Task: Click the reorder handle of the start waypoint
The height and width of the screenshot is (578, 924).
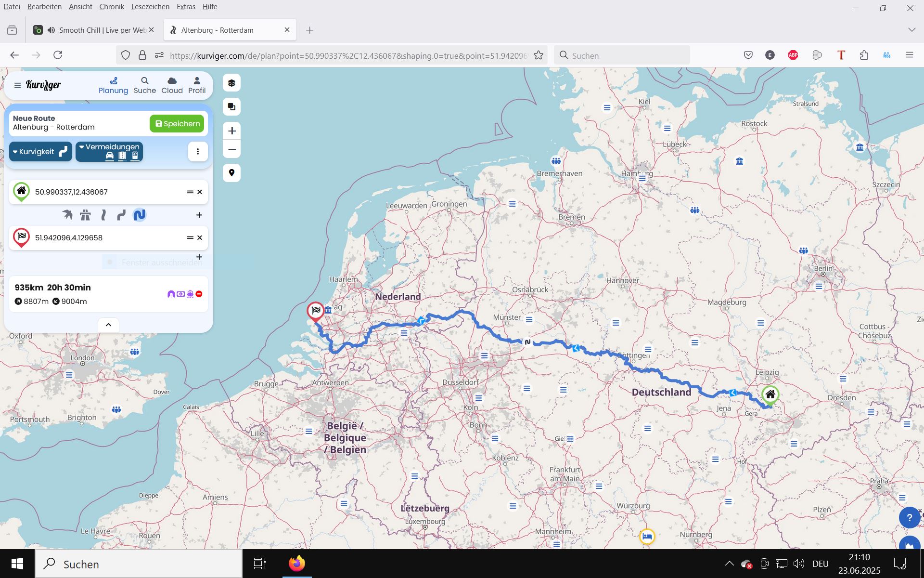Action: click(190, 192)
